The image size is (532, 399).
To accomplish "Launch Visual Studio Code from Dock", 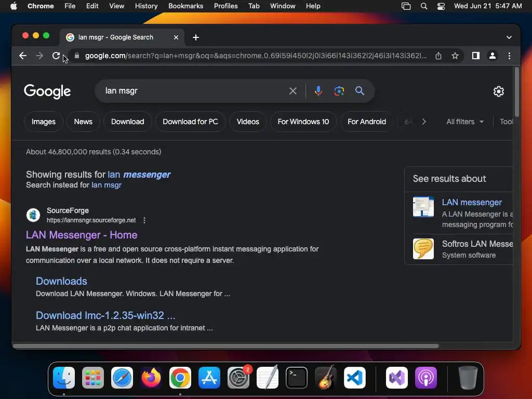I will coord(354,377).
